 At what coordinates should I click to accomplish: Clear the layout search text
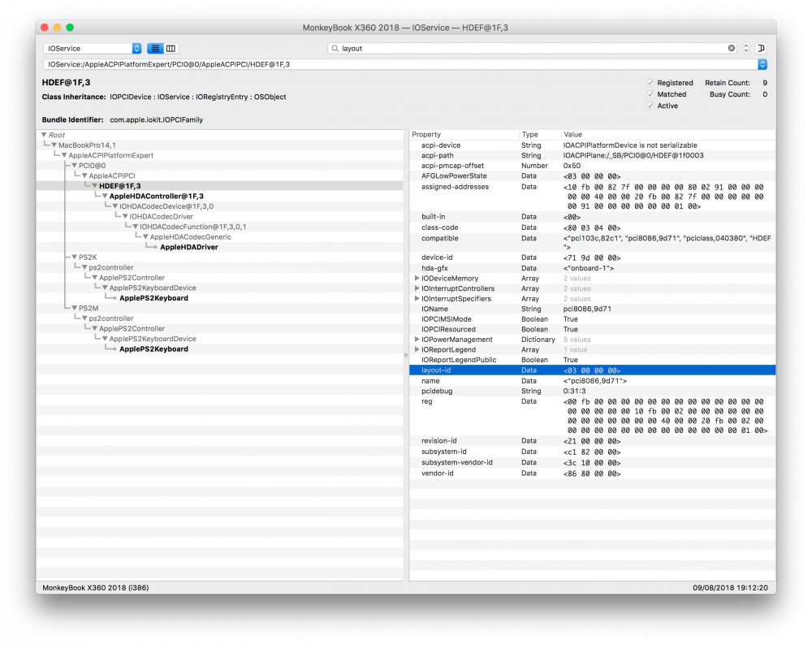[x=732, y=48]
